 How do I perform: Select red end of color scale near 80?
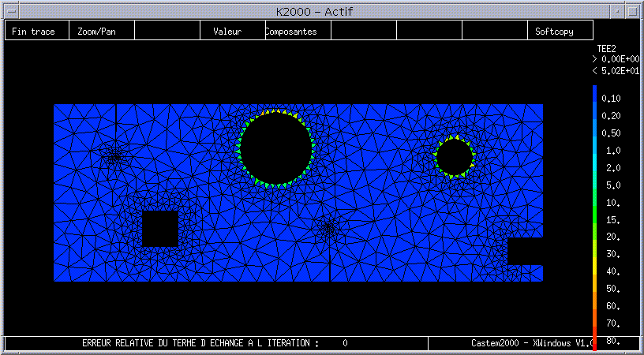[594, 338]
